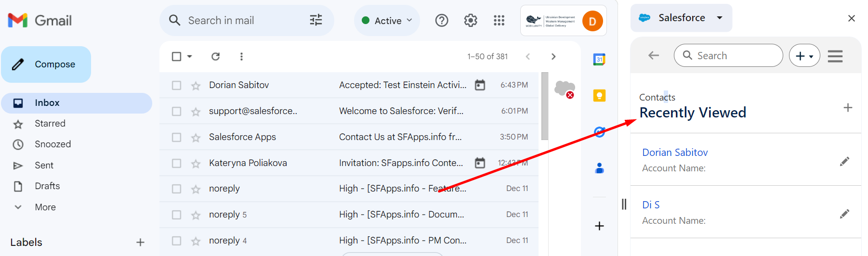Open the Drafts folder
This screenshot has height=256, width=868.
point(47,186)
